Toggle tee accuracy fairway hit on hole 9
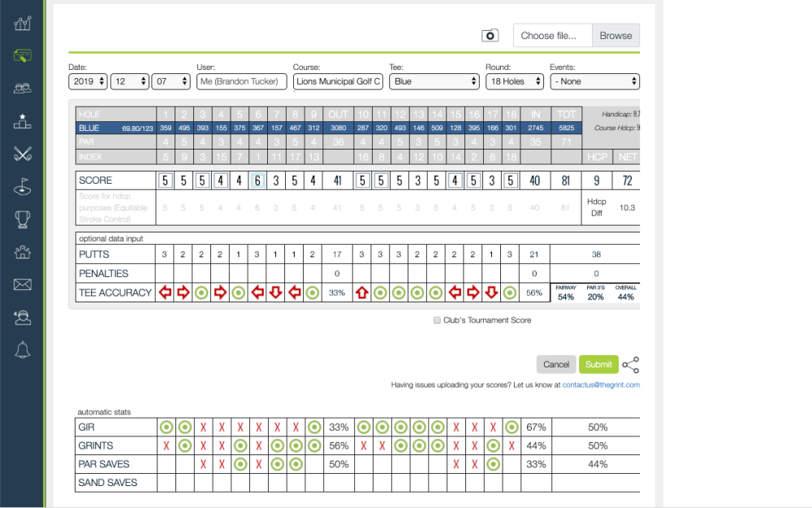Screen dimensions: 812x508 pyautogui.click(x=313, y=293)
